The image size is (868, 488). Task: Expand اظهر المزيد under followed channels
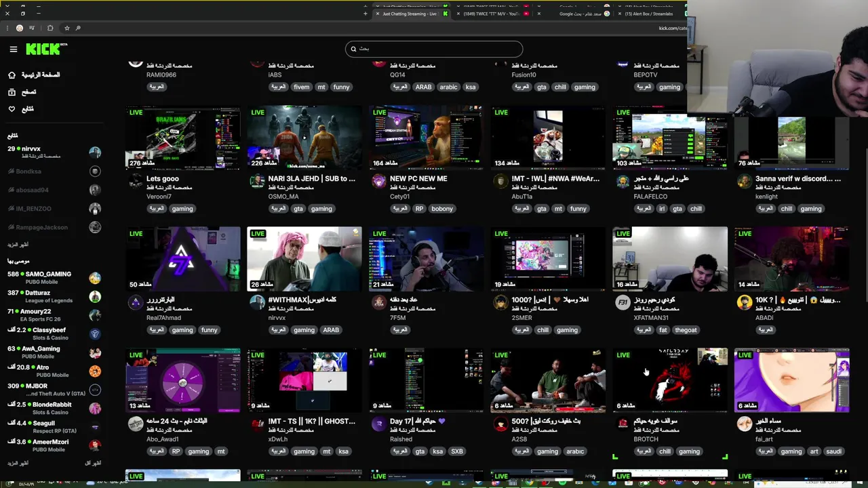pos(18,245)
